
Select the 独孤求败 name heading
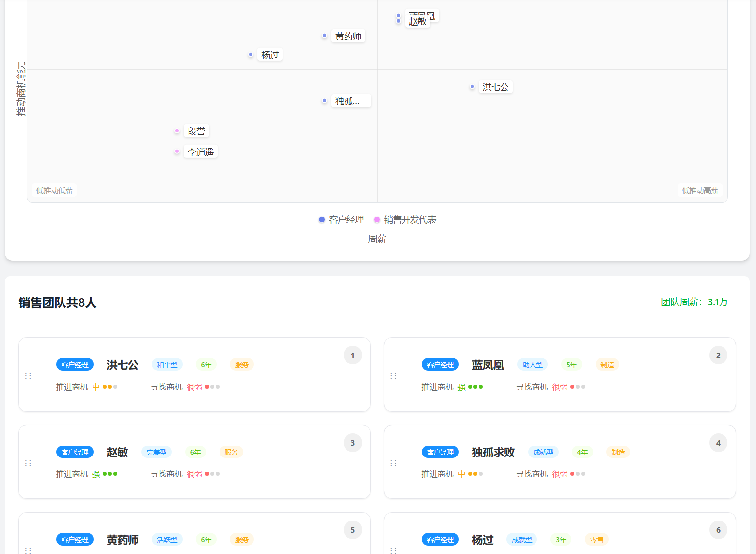[x=493, y=452]
